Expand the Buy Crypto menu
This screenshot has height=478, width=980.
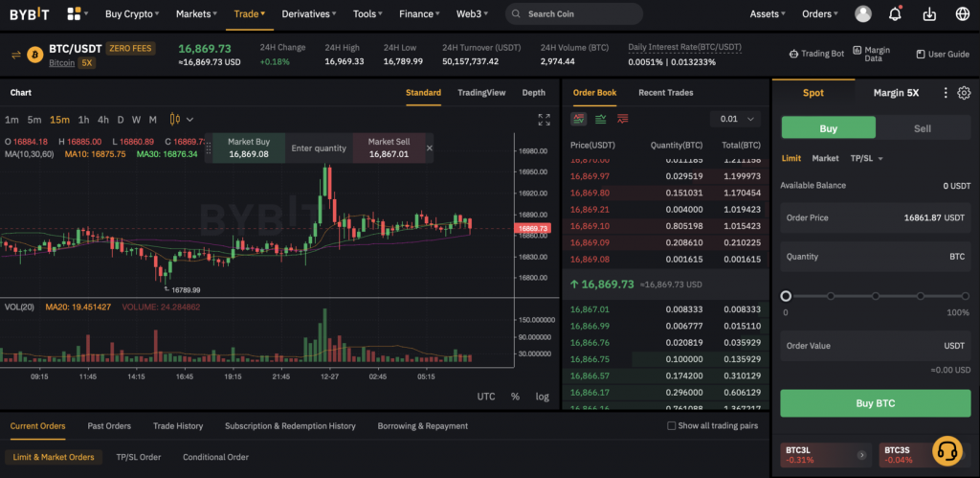pos(132,13)
